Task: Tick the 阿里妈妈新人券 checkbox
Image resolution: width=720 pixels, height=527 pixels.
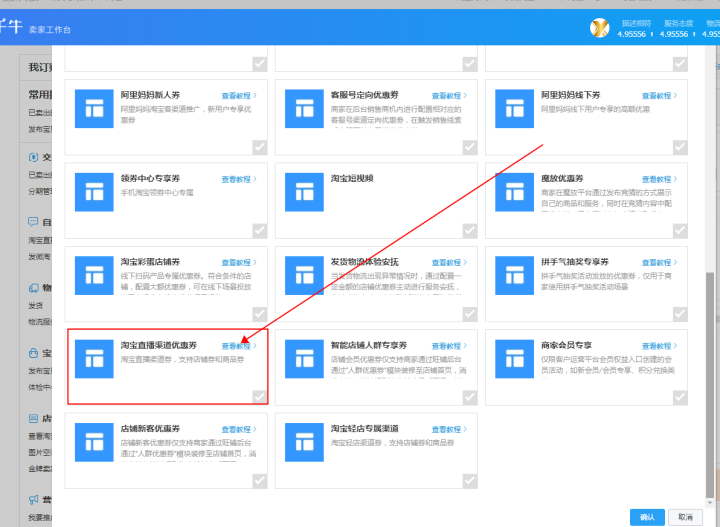Action: coord(259,147)
